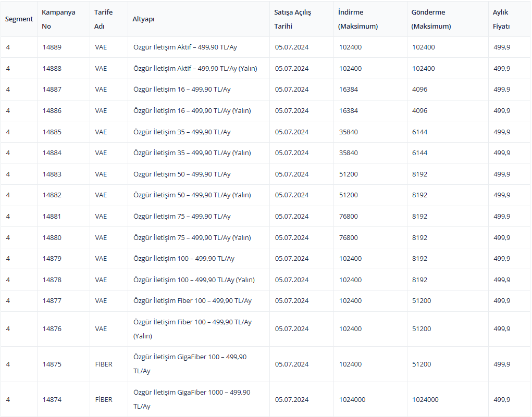The height and width of the screenshot is (417, 532).
Task: Click download value 51200 in row 14883
Action: [349, 174]
